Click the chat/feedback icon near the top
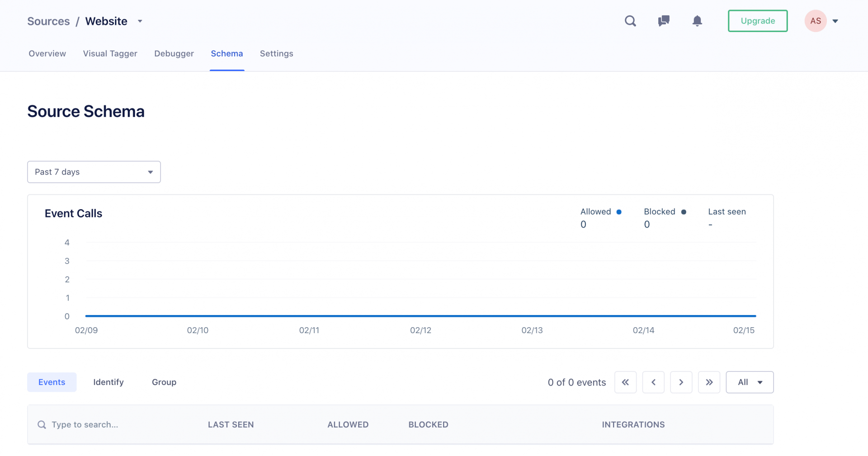Screen dimensions: 868x456 pyautogui.click(x=664, y=21)
